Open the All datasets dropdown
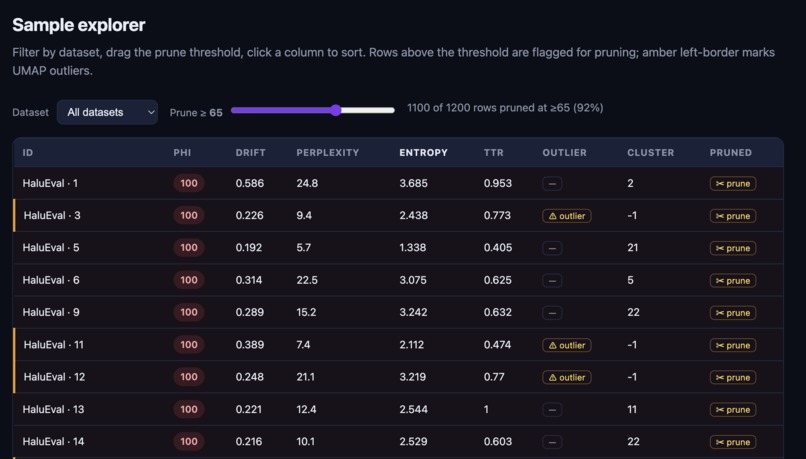The width and height of the screenshot is (806, 459). pyautogui.click(x=107, y=112)
